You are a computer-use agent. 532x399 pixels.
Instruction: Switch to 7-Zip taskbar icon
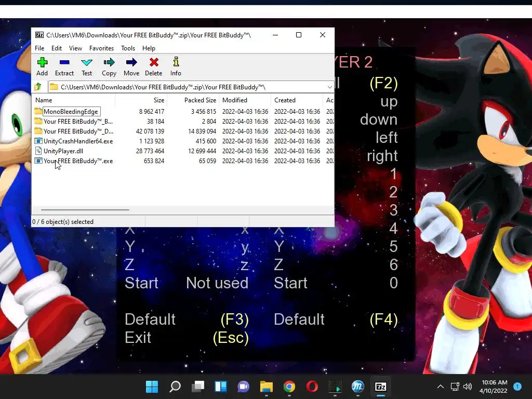[381, 387]
